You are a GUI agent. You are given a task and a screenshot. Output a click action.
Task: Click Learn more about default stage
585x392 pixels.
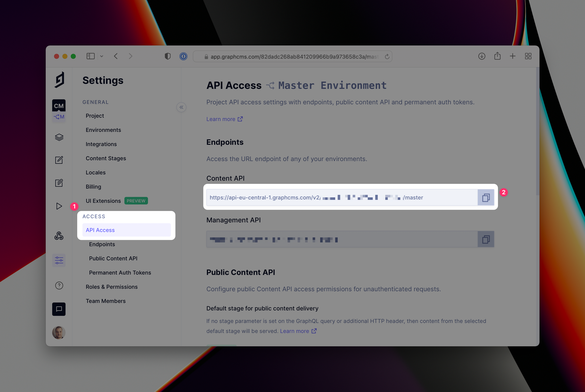tap(298, 331)
